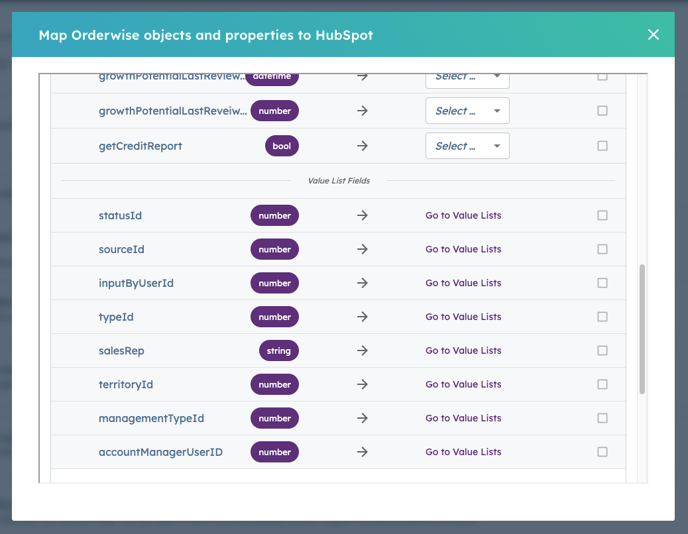
Task: Click the getCreditReport property name
Action: 140,146
